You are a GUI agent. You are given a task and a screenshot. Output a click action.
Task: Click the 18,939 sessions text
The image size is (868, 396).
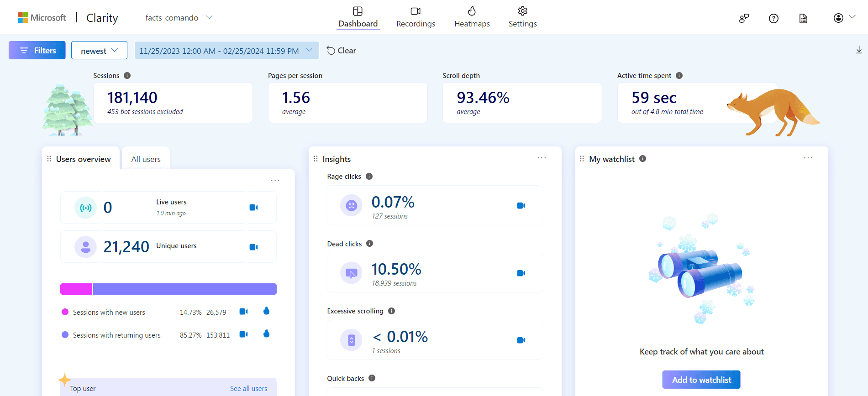point(394,283)
